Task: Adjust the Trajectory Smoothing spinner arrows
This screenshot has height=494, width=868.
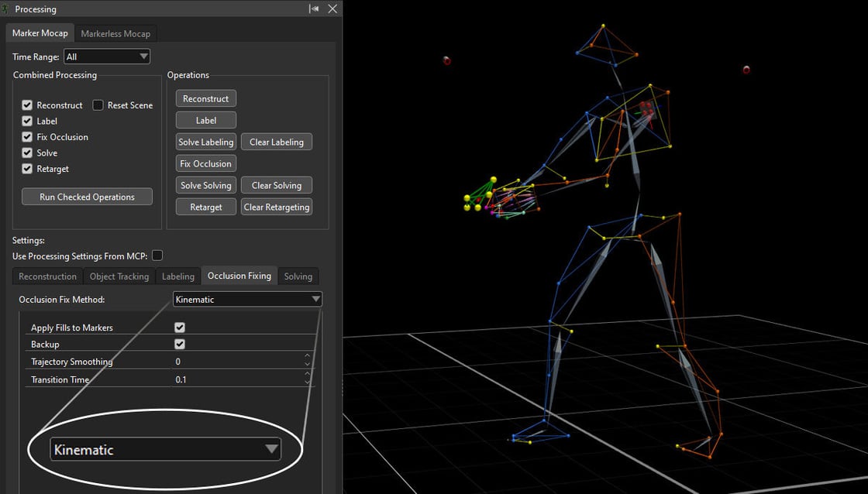Action: point(307,362)
